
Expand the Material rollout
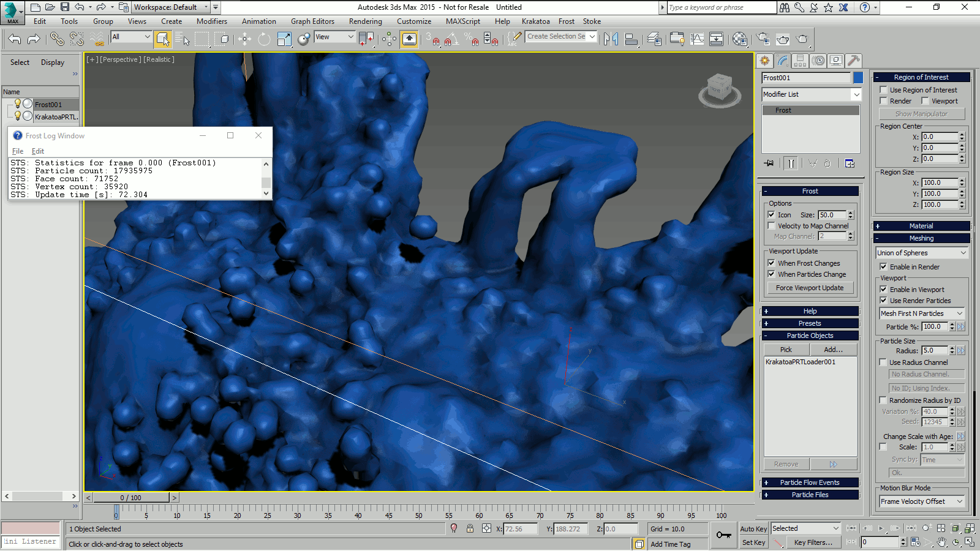coord(922,226)
